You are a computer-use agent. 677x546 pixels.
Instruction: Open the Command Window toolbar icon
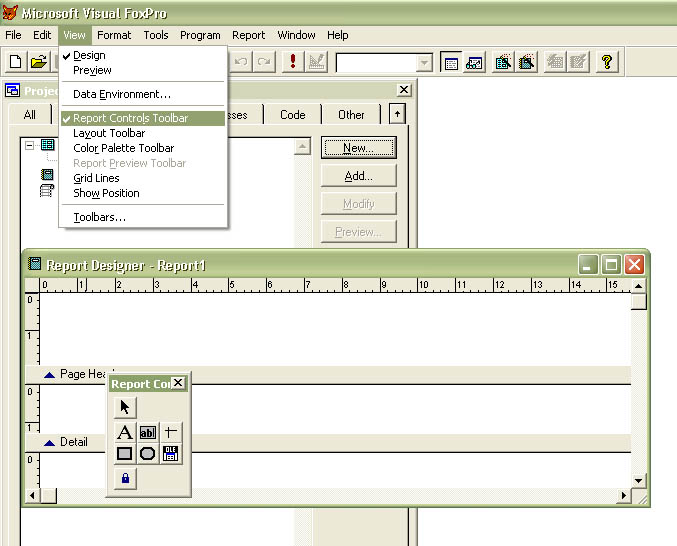point(451,63)
